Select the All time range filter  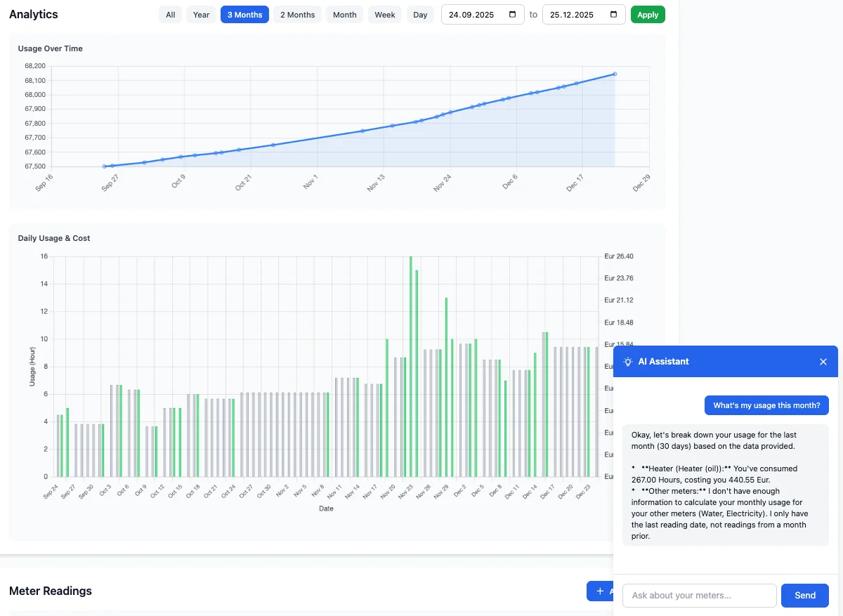171,15
